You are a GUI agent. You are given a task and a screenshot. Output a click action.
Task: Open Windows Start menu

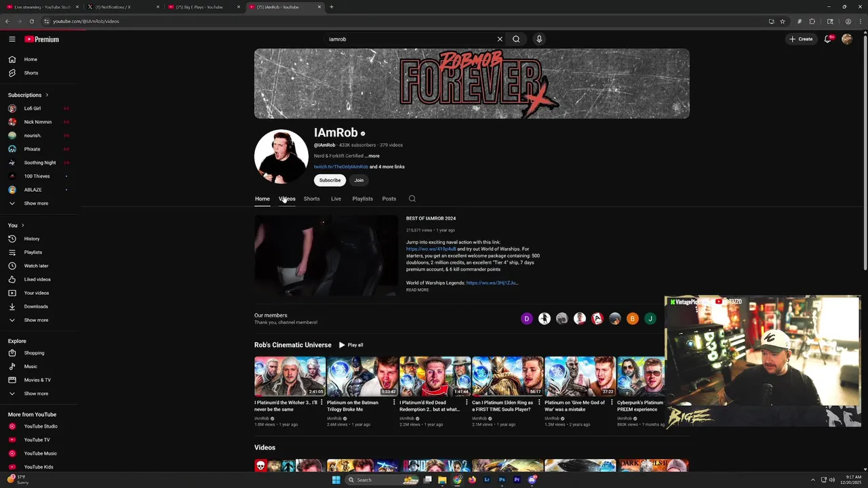click(x=336, y=480)
